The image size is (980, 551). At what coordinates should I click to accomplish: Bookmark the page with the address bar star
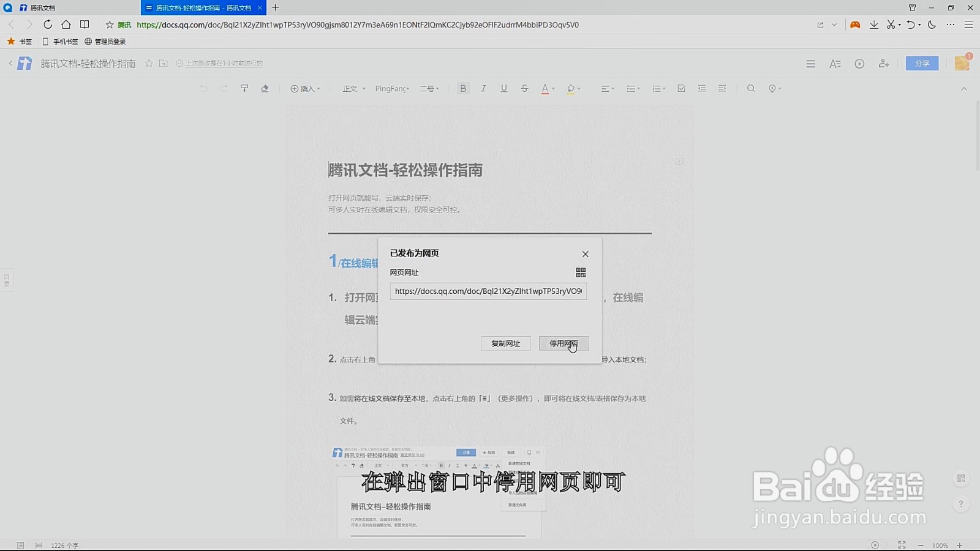coord(110,25)
